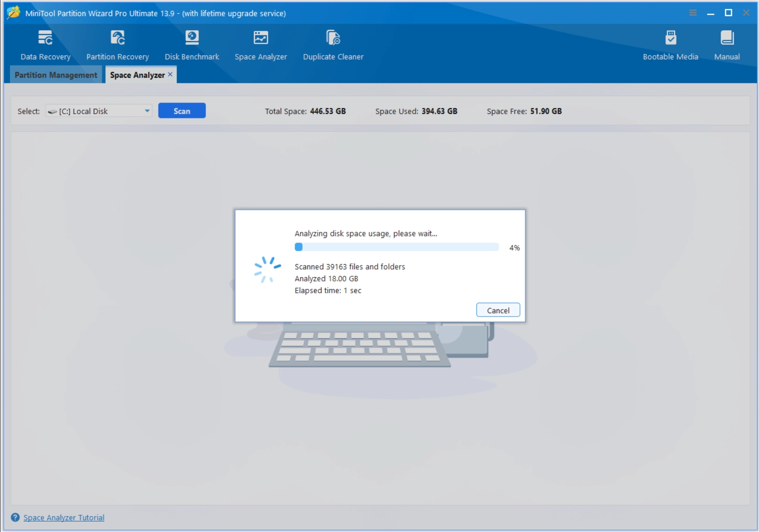Expand the [C:] Local Disk dropdown

99,111
